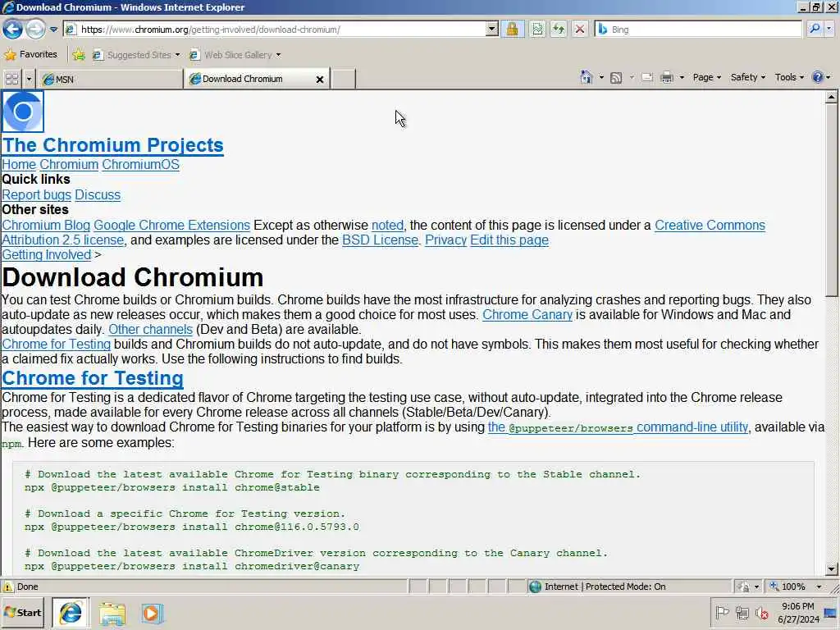Screen dimensions: 840x630
Task: Open the Chrome Canary link
Action: pos(527,314)
